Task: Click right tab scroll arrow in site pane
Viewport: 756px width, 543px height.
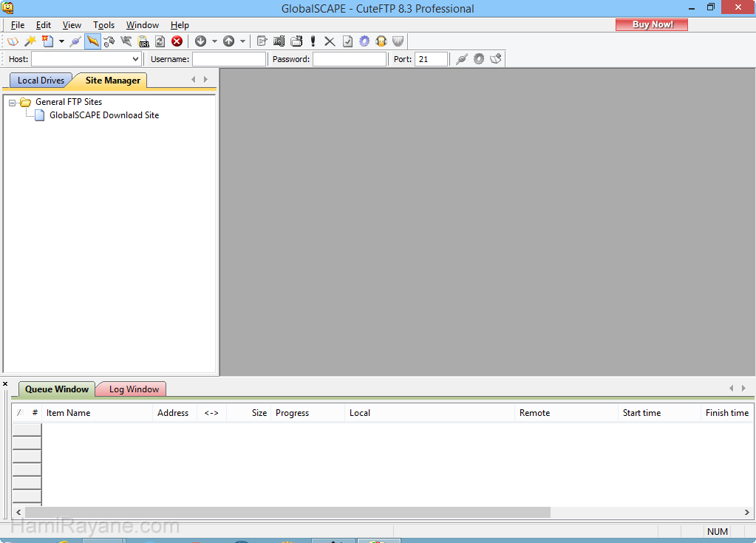Action: click(206, 80)
